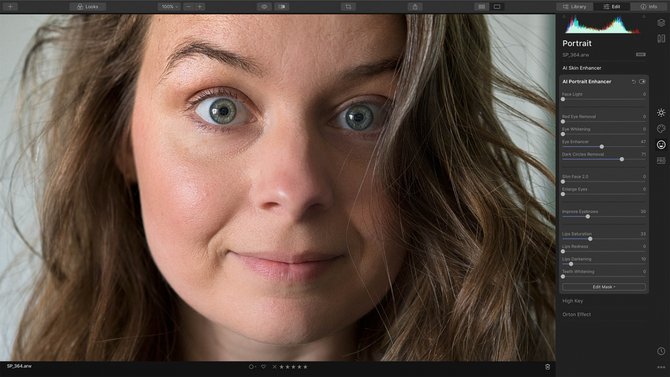Open the Layers icon in side strip
This screenshot has height=377, width=670.
tap(661, 23)
